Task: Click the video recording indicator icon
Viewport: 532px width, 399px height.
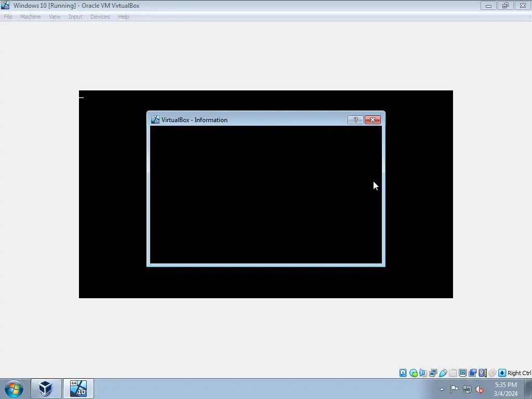Action: tap(472, 373)
